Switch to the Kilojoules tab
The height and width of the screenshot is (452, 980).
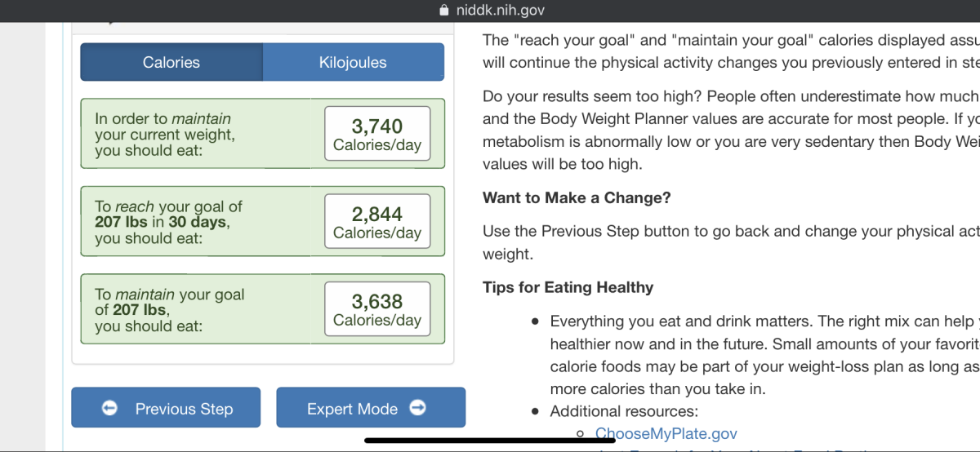click(x=353, y=62)
